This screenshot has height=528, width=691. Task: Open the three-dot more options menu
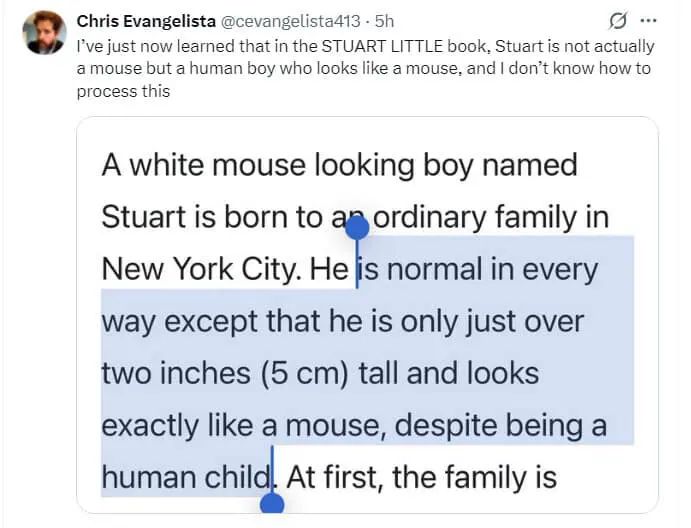point(648,21)
